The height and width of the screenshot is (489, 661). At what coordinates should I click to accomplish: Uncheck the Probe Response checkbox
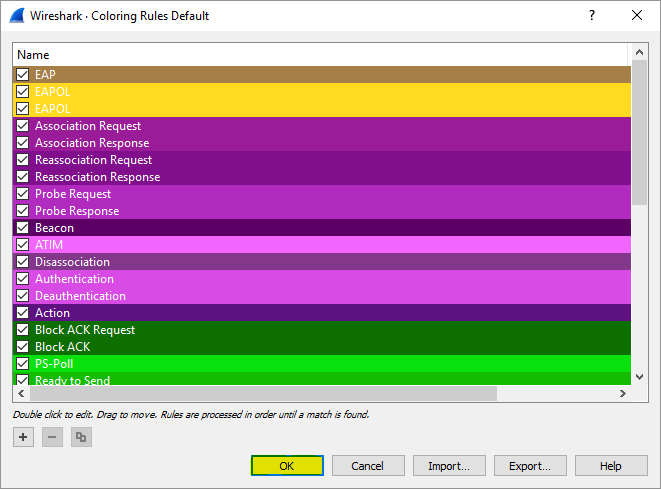point(23,210)
